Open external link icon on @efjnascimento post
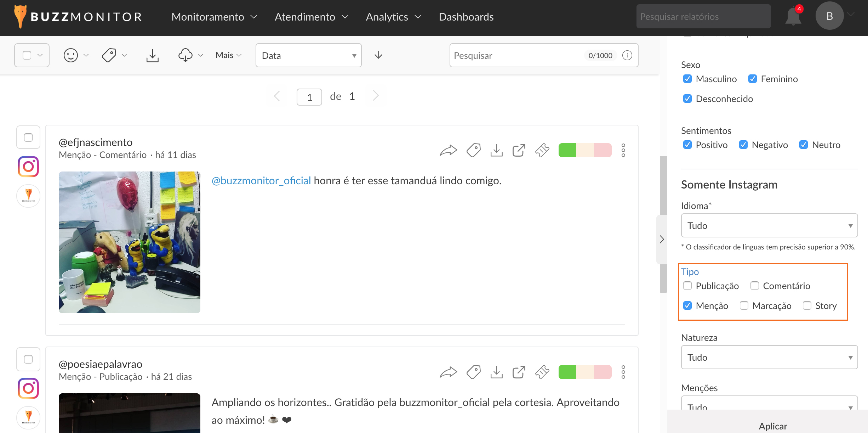The height and width of the screenshot is (433, 868). (519, 151)
